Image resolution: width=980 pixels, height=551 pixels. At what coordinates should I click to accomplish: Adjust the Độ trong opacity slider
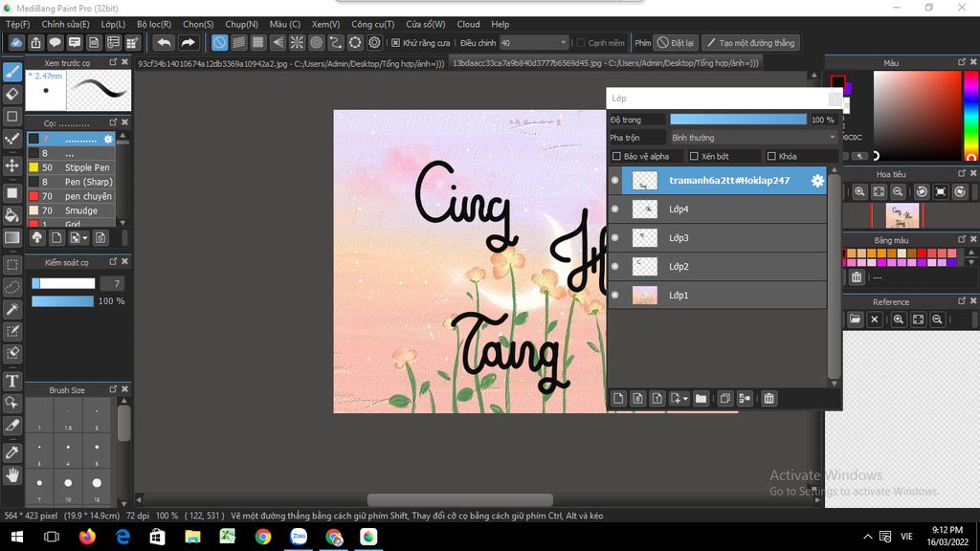click(738, 120)
